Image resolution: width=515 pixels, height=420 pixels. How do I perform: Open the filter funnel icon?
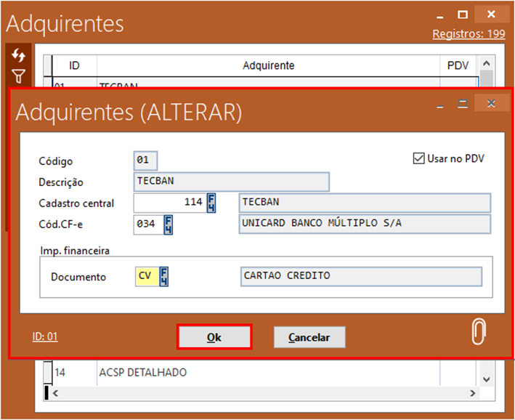(19, 75)
